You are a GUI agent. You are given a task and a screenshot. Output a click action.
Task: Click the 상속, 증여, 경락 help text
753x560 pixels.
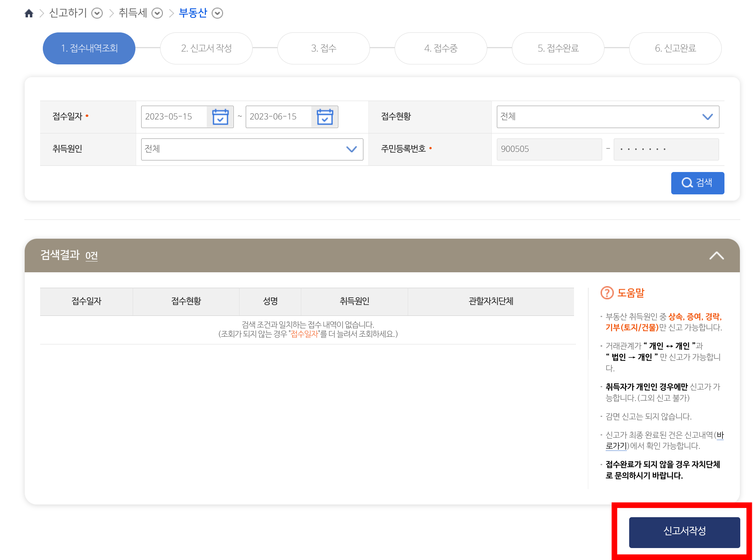(x=695, y=317)
